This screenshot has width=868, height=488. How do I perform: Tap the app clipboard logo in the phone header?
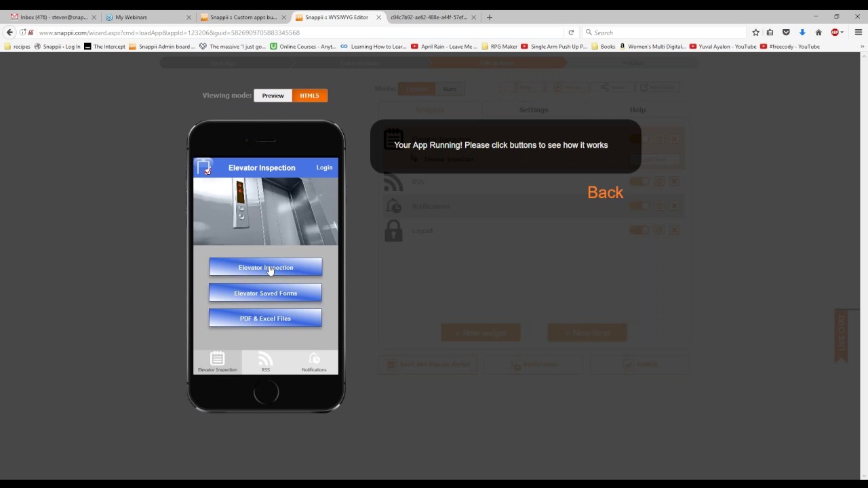point(204,167)
